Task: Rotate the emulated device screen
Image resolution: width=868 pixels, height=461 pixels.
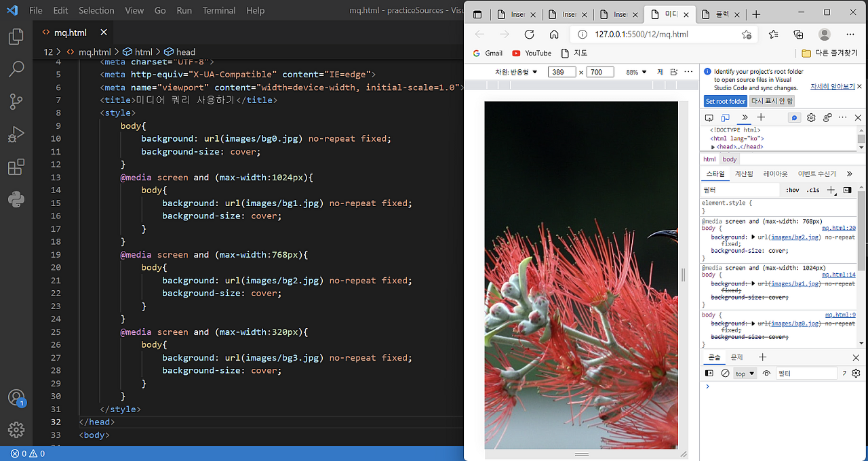Action: [x=673, y=72]
